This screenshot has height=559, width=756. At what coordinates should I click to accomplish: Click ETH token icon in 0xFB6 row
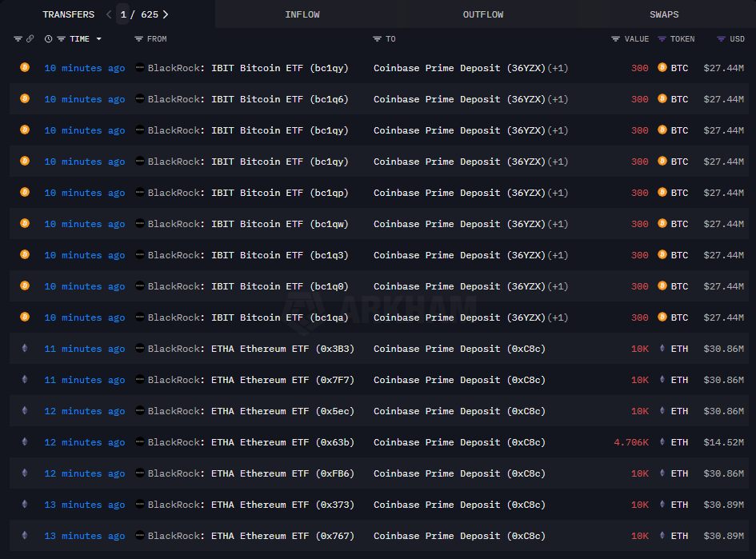coord(662,473)
